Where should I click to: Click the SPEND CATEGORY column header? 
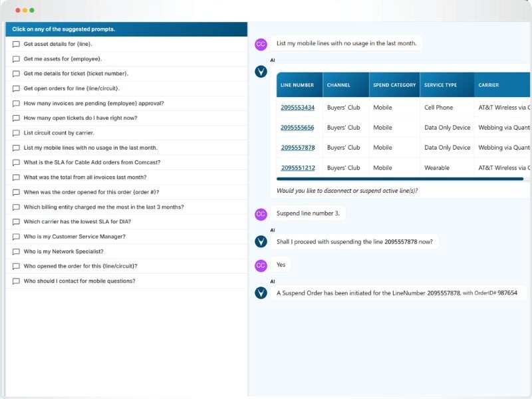pyautogui.click(x=394, y=85)
